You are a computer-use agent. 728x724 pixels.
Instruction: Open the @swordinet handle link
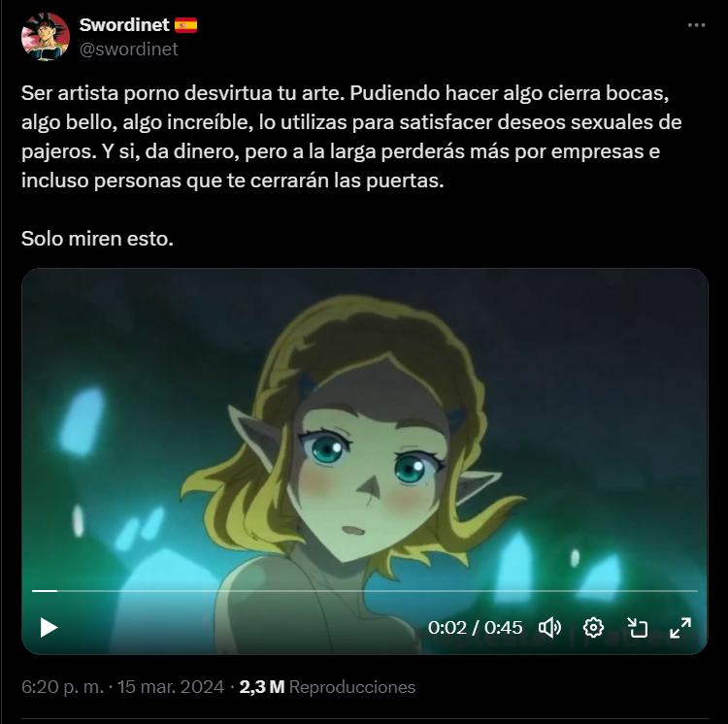click(x=128, y=49)
